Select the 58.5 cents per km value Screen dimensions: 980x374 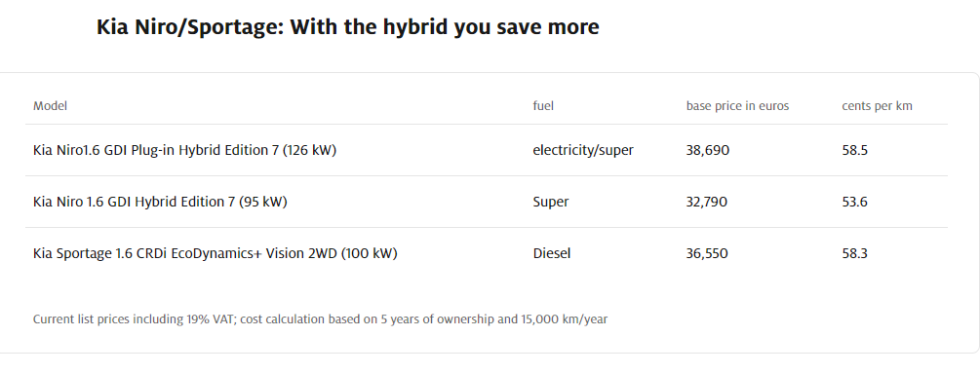(x=854, y=150)
